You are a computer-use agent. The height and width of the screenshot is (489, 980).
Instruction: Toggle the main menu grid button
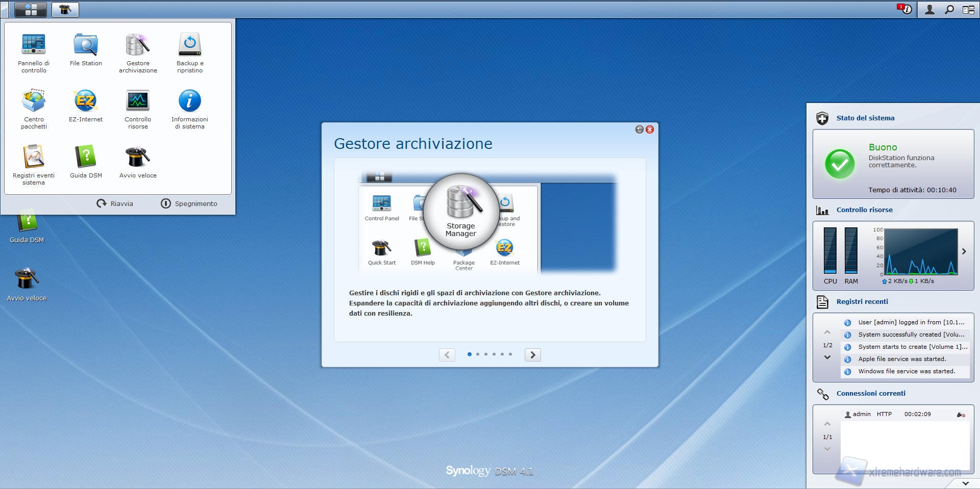pyautogui.click(x=31, y=9)
